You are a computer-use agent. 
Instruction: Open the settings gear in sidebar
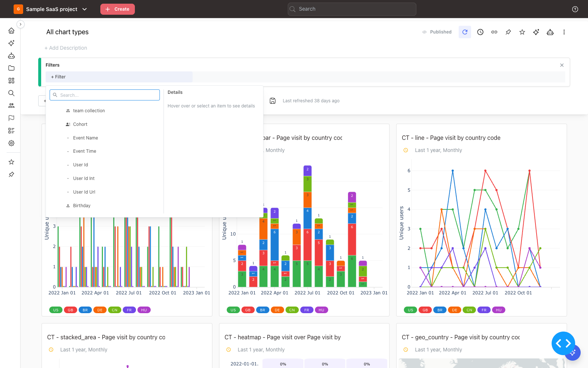11,143
